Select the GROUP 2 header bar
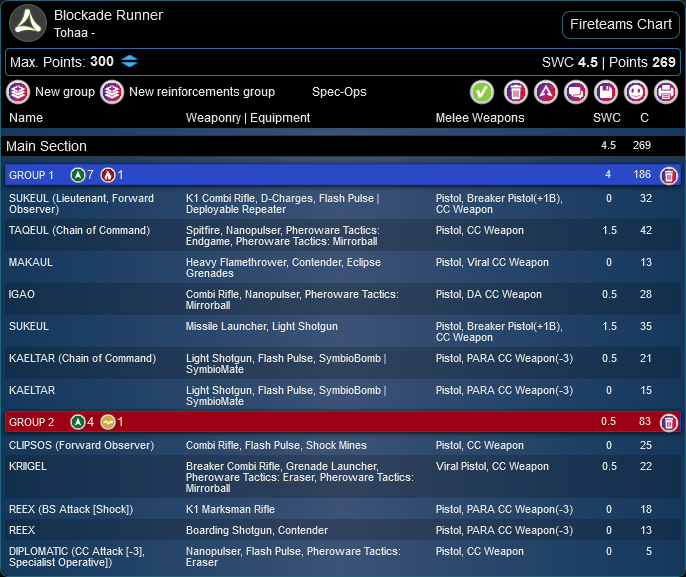The height and width of the screenshot is (577, 686). (x=343, y=422)
